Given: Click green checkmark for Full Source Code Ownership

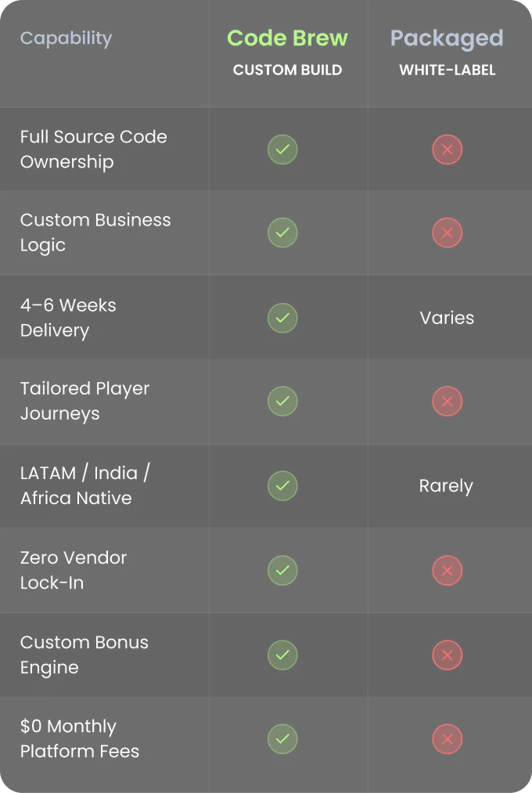Looking at the screenshot, I should 282,149.
